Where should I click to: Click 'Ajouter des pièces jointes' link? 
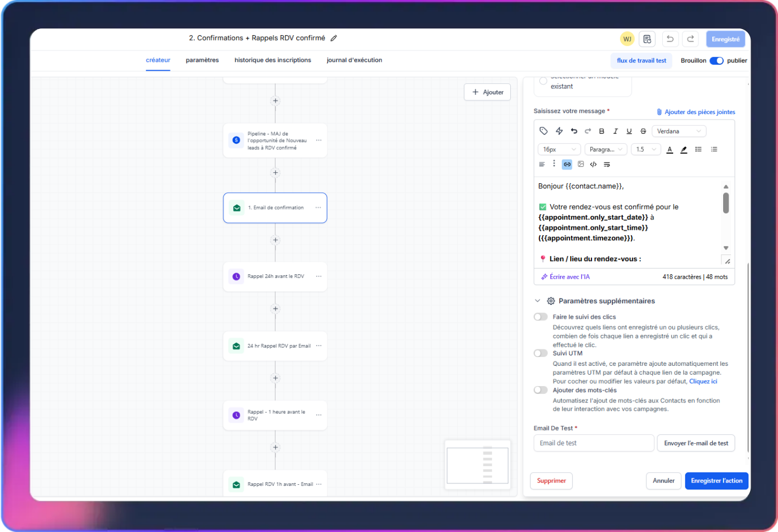pyautogui.click(x=699, y=112)
